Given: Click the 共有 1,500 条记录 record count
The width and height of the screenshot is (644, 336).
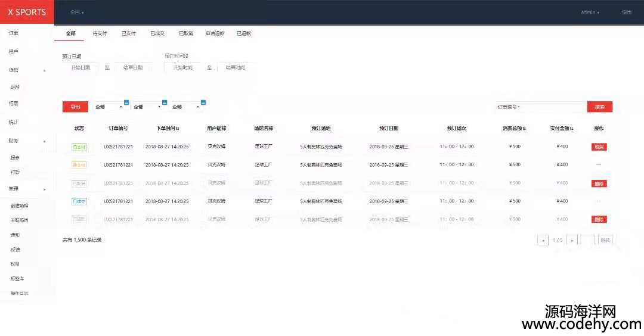Looking at the screenshot, I should [x=82, y=240].
